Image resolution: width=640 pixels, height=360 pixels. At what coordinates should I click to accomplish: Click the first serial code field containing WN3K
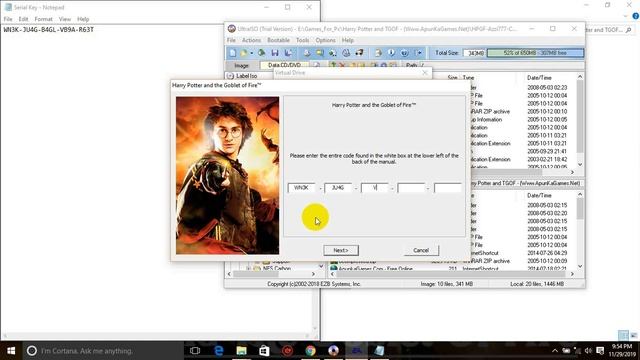pyautogui.click(x=301, y=188)
